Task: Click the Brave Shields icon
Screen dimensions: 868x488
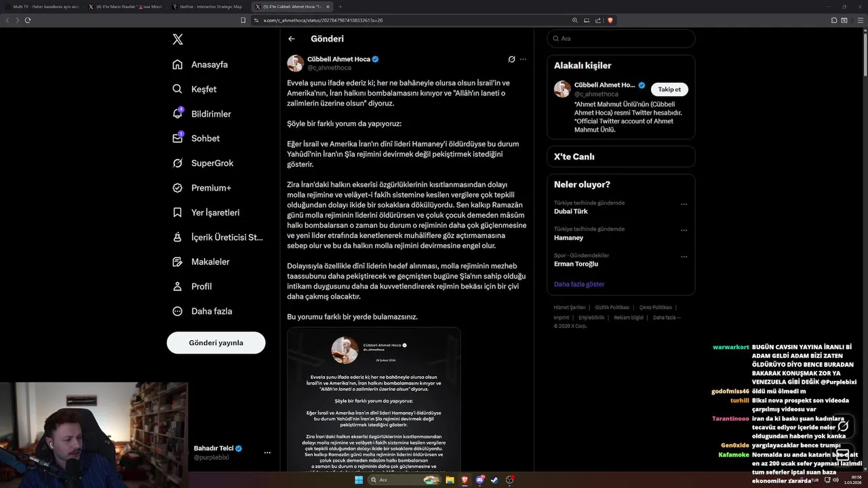Action: [610, 20]
